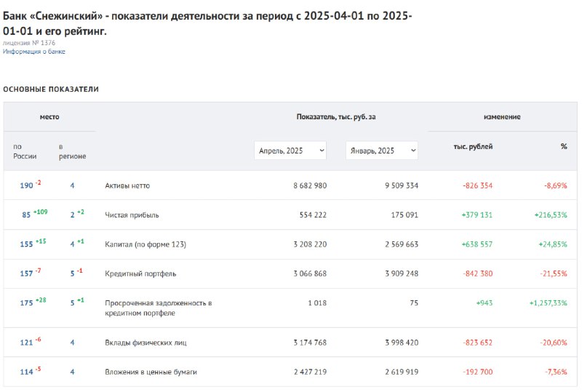Click the April value 1 018

tap(317, 303)
